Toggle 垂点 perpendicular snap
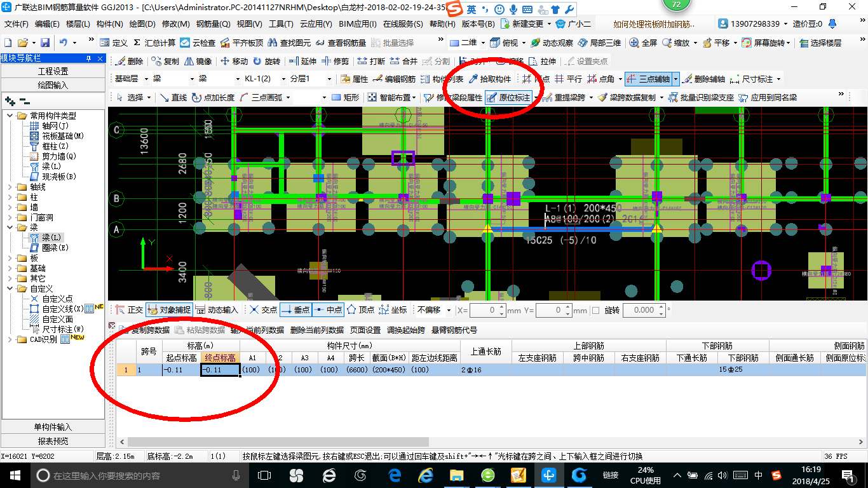The height and width of the screenshot is (488, 868). (x=295, y=310)
